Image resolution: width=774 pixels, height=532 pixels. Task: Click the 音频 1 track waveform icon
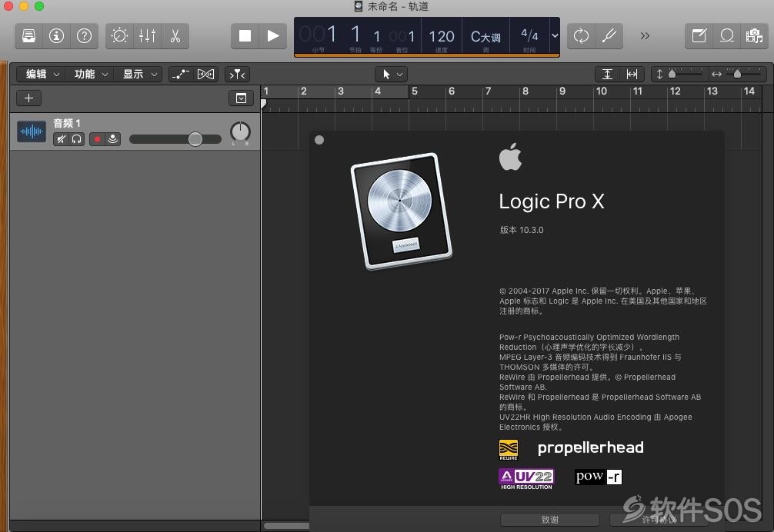click(31, 131)
